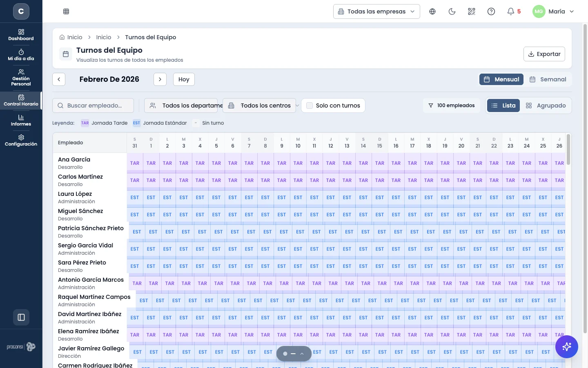This screenshot has width=588, height=368.
Task: Click the floating toolbar minimize dash
Action: click(293, 354)
